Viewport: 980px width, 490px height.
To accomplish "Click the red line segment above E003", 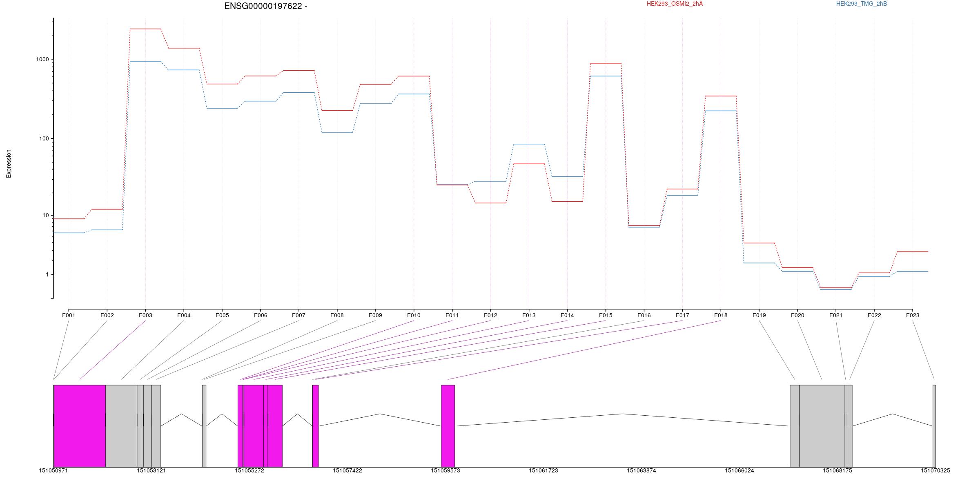I will pyautogui.click(x=145, y=29).
